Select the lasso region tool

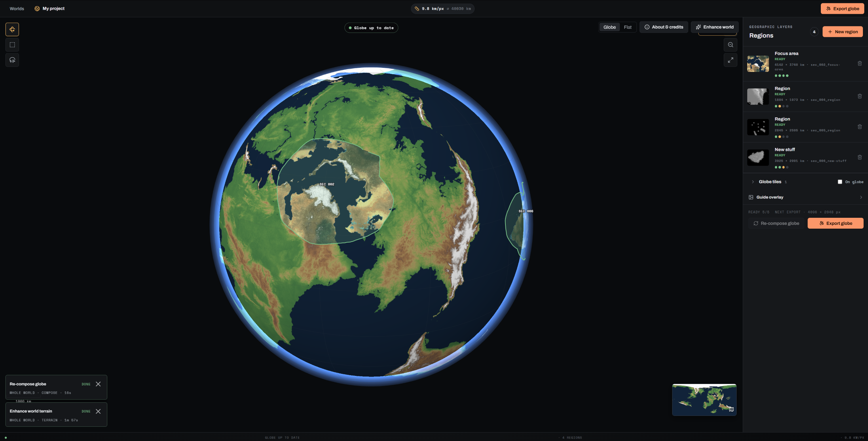click(12, 60)
